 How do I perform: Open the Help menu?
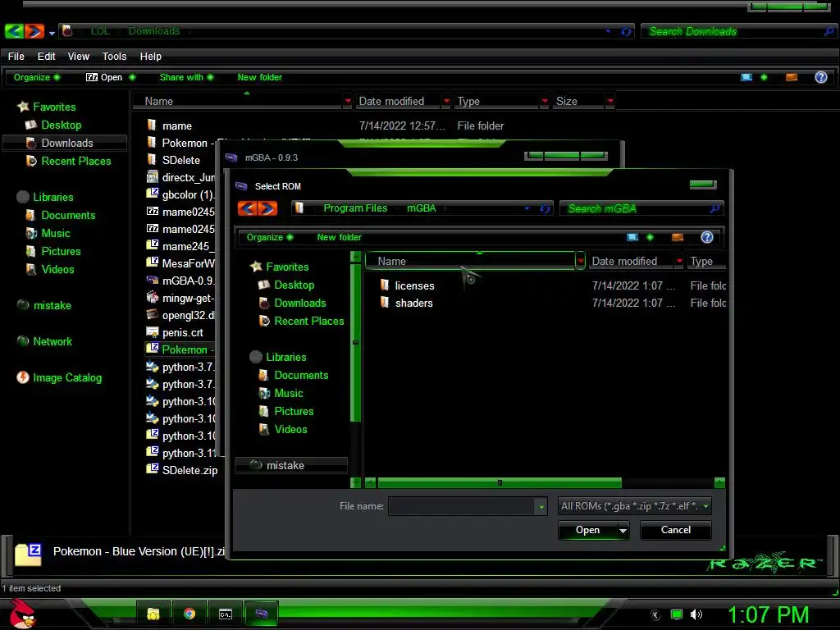pos(151,57)
